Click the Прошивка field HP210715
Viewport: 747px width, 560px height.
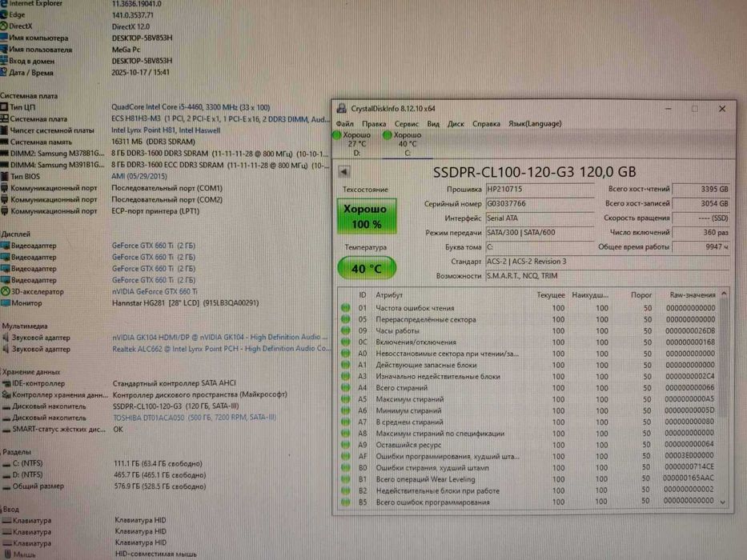pos(540,189)
